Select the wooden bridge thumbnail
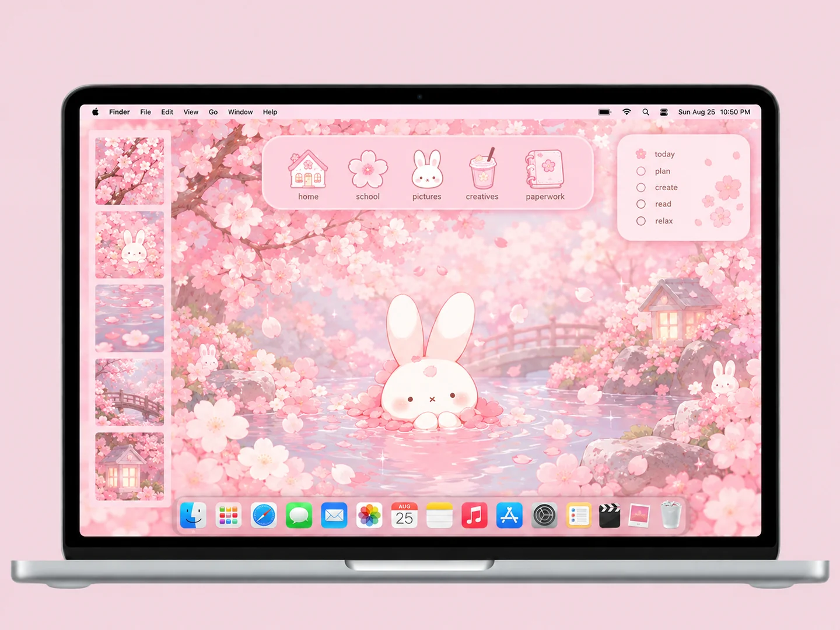 coord(129,392)
